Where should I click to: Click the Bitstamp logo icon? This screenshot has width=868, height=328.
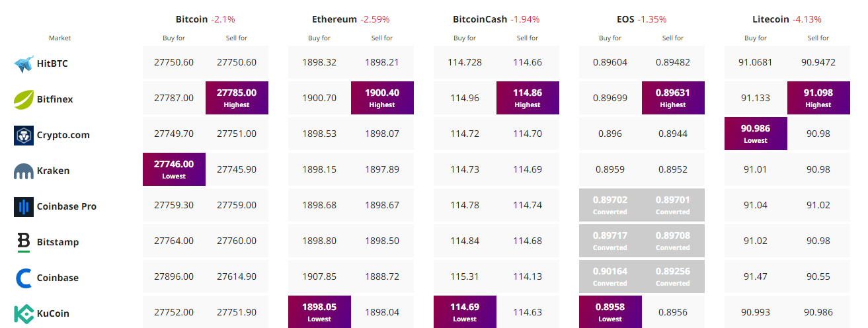pos(24,242)
